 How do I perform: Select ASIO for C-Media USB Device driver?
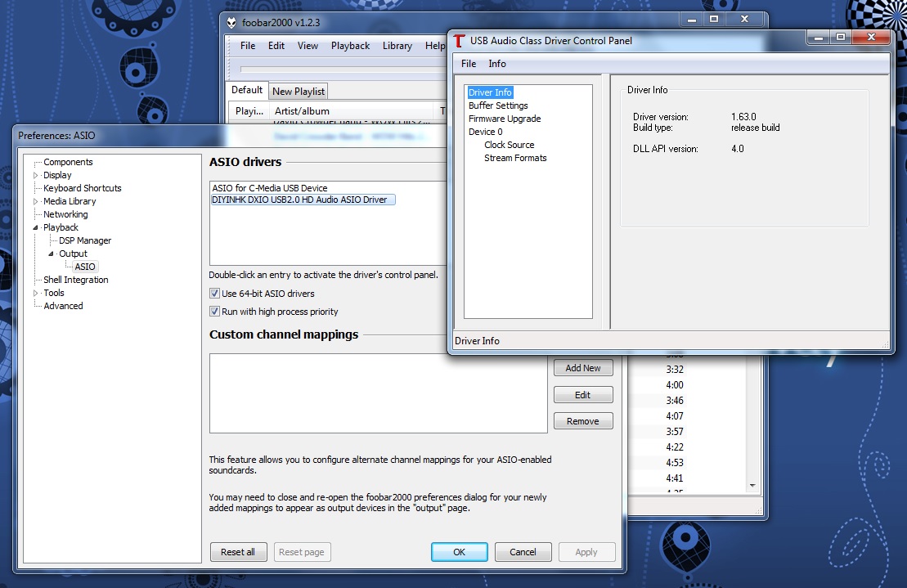[x=270, y=188]
